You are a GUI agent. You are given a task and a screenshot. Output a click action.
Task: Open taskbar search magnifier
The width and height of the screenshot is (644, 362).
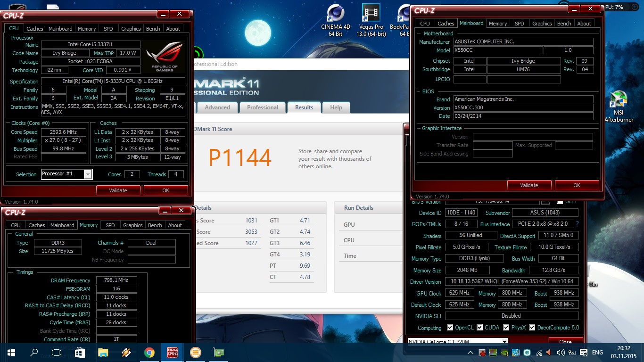pyautogui.click(x=34, y=352)
